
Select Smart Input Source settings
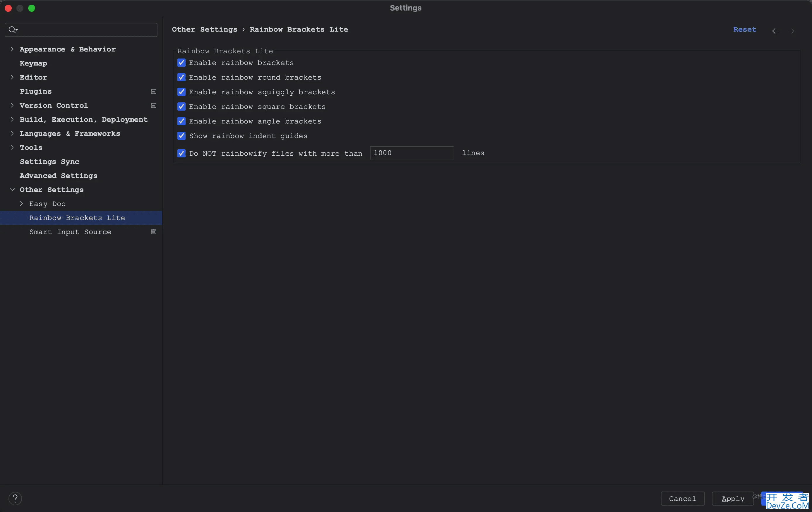point(70,232)
